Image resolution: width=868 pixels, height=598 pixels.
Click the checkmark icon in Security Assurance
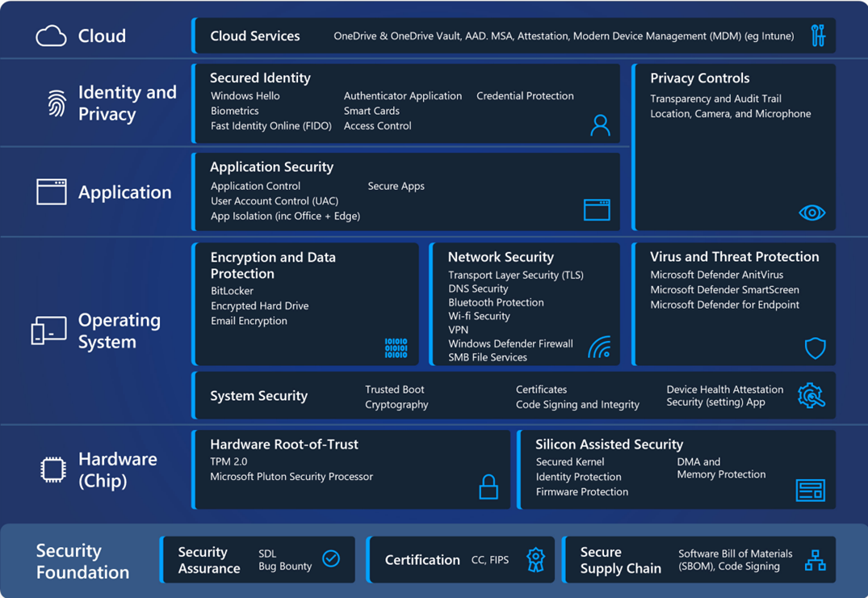coord(331,558)
